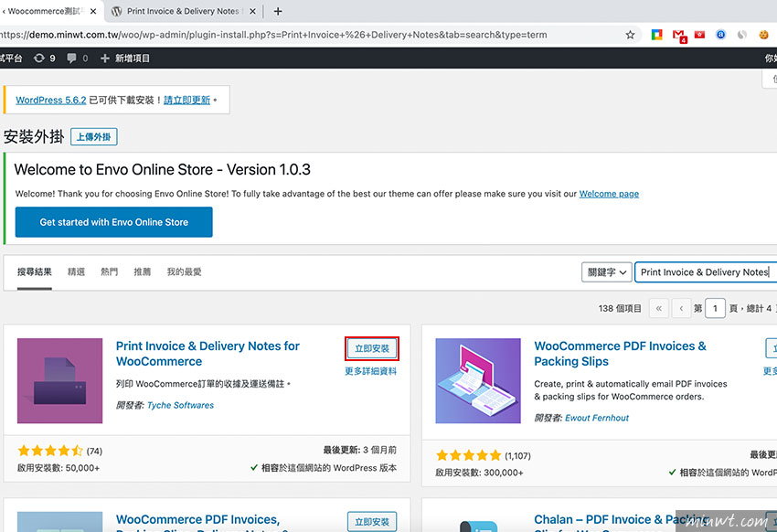Click the blue circle extension icon
The width and height of the screenshot is (777, 532).
click(x=721, y=35)
